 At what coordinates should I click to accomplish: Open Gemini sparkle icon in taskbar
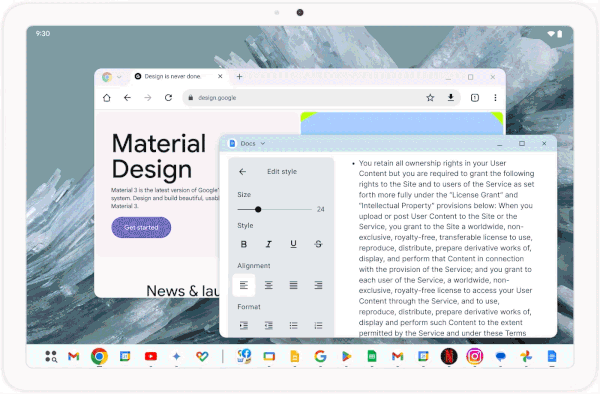[x=176, y=357]
